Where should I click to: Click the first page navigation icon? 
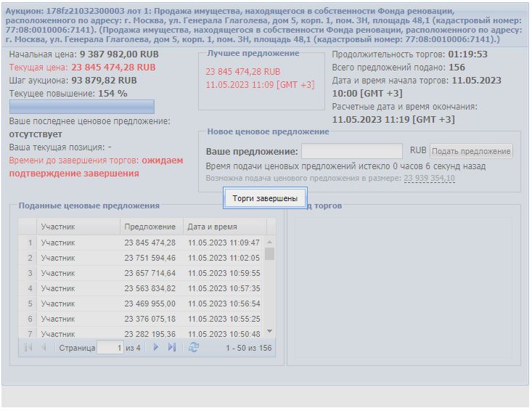point(28,348)
